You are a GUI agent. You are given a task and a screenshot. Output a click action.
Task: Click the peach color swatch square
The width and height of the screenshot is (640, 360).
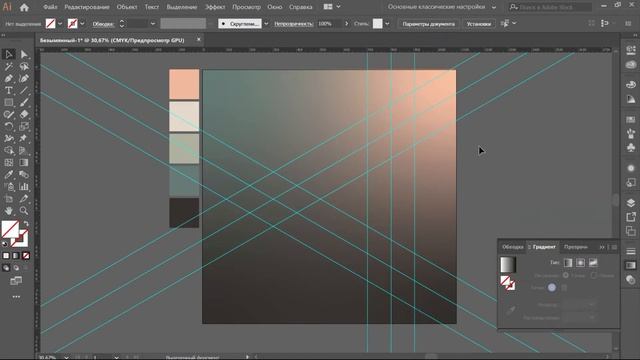[184, 84]
